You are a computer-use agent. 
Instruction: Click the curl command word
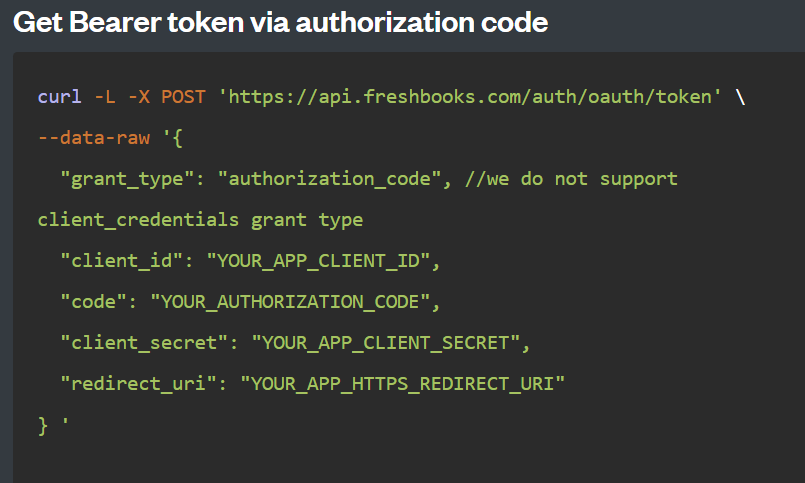click(x=60, y=96)
